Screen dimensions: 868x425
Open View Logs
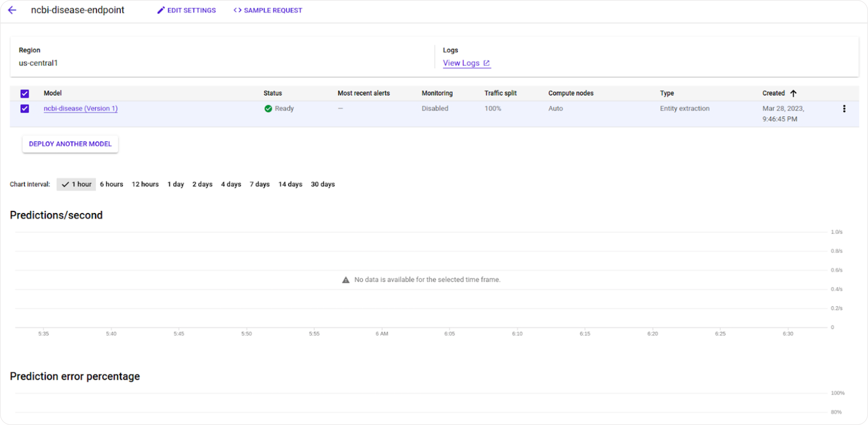[461, 63]
